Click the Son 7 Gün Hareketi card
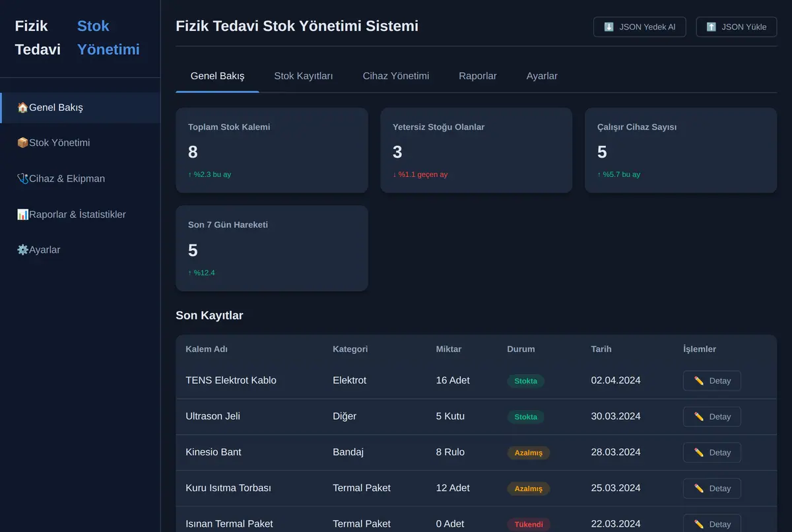The width and height of the screenshot is (792, 532). 272,248
